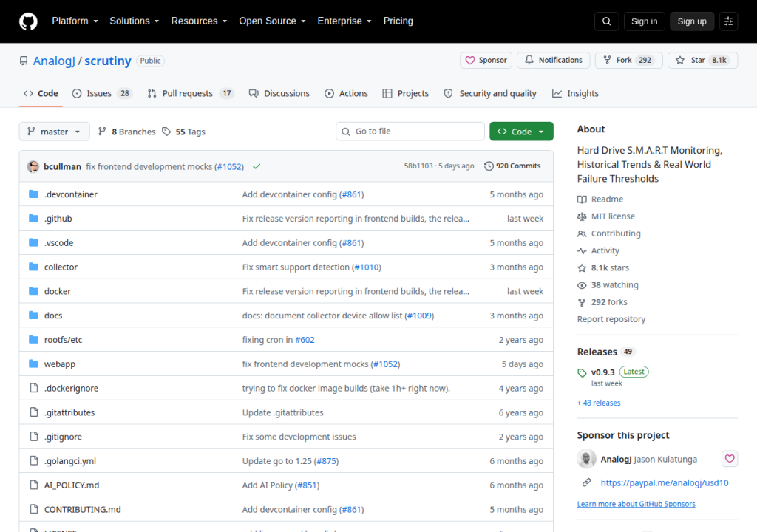Switch to Security and quality tab
757x532 pixels.
490,94
